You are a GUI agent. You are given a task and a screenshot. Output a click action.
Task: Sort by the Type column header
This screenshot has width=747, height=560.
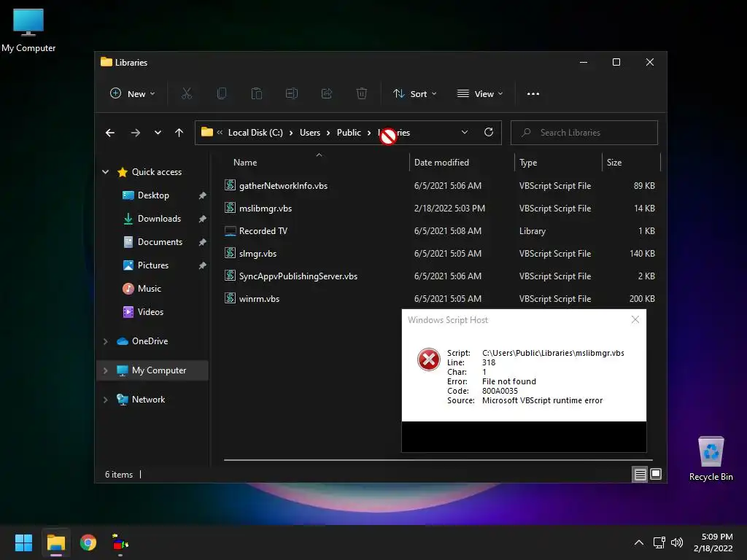point(528,163)
